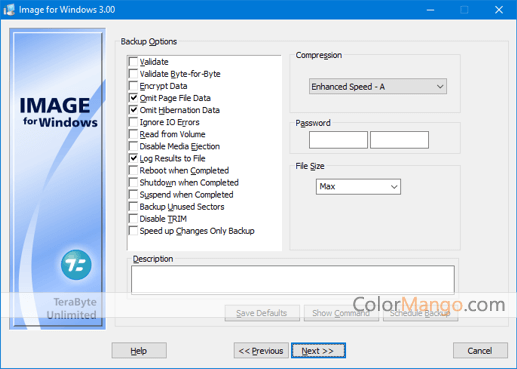Screen dimensions: 517x369
Task: Click the TeraByte round logo icon
Action: (76, 265)
